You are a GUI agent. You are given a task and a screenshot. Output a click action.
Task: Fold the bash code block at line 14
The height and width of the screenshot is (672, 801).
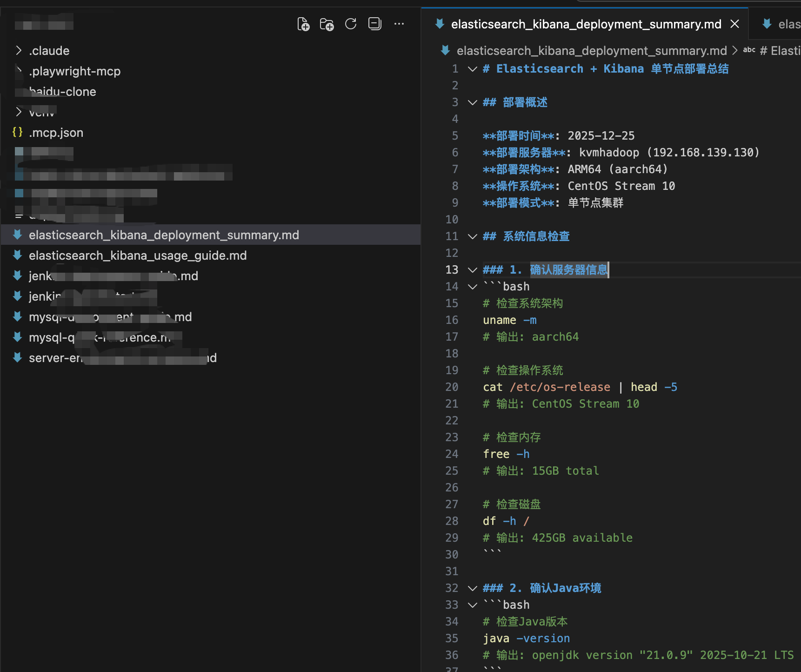(x=473, y=287)
